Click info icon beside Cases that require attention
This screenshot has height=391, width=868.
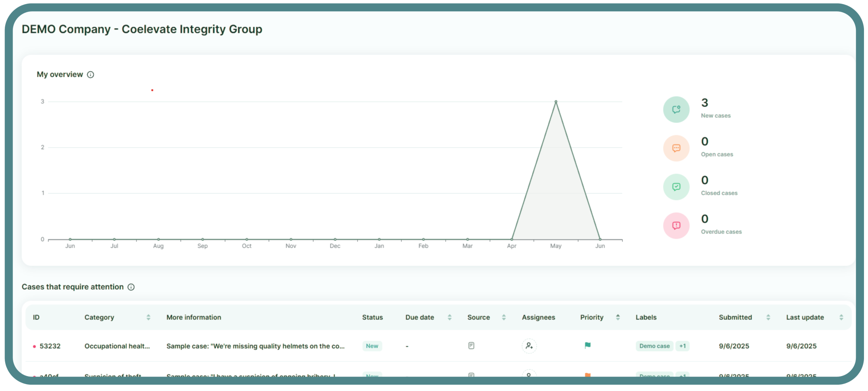[131, 287]
